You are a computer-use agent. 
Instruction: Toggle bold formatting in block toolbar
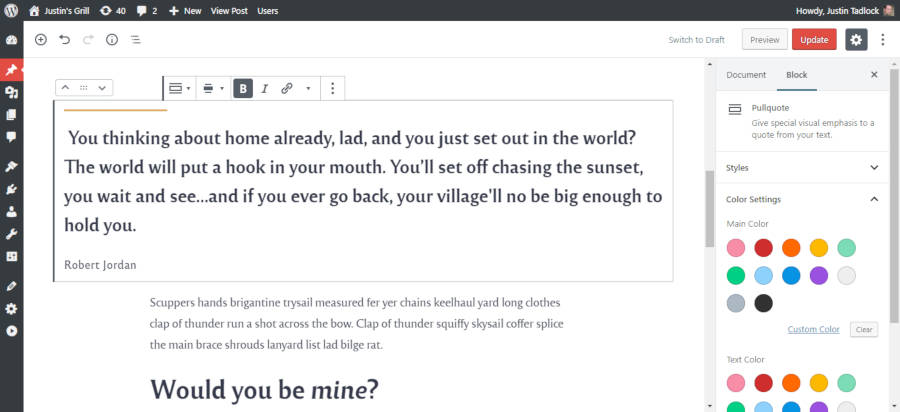[x=243, y=88]
